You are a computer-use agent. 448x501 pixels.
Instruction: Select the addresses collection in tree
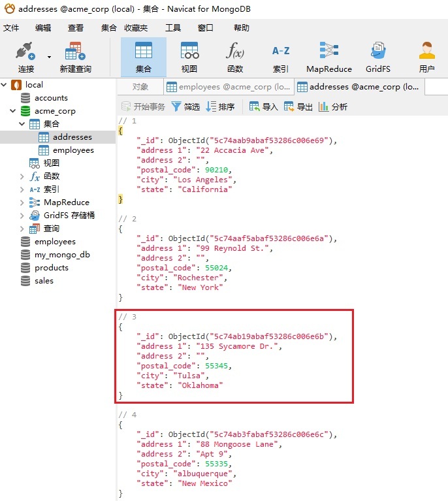click(x=72, y=137)
